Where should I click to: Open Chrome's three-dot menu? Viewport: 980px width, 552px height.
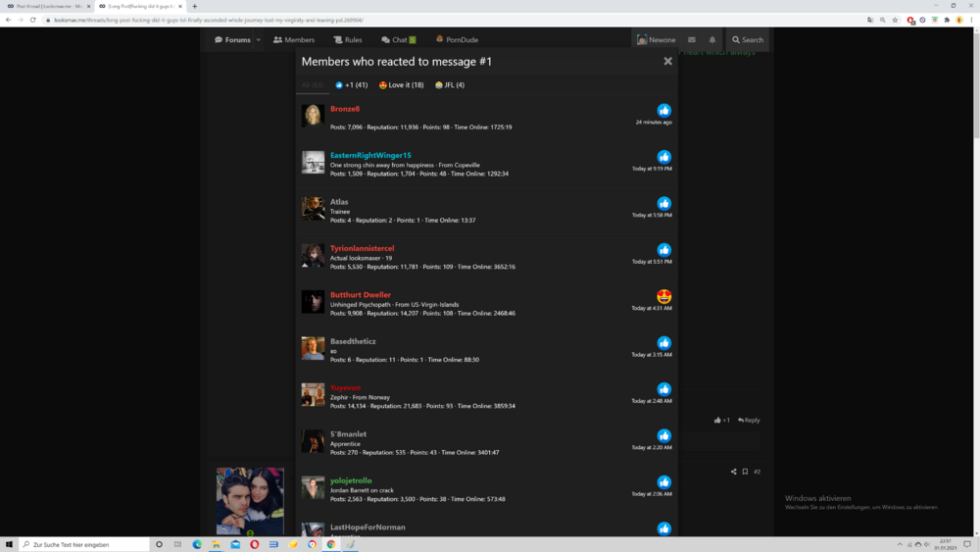click(x=971, y=20)
